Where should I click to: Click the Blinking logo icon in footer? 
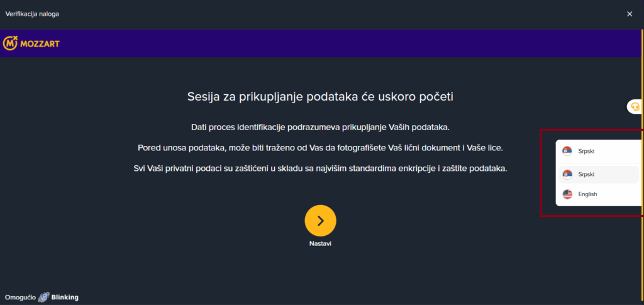click(x=44, y=297)
